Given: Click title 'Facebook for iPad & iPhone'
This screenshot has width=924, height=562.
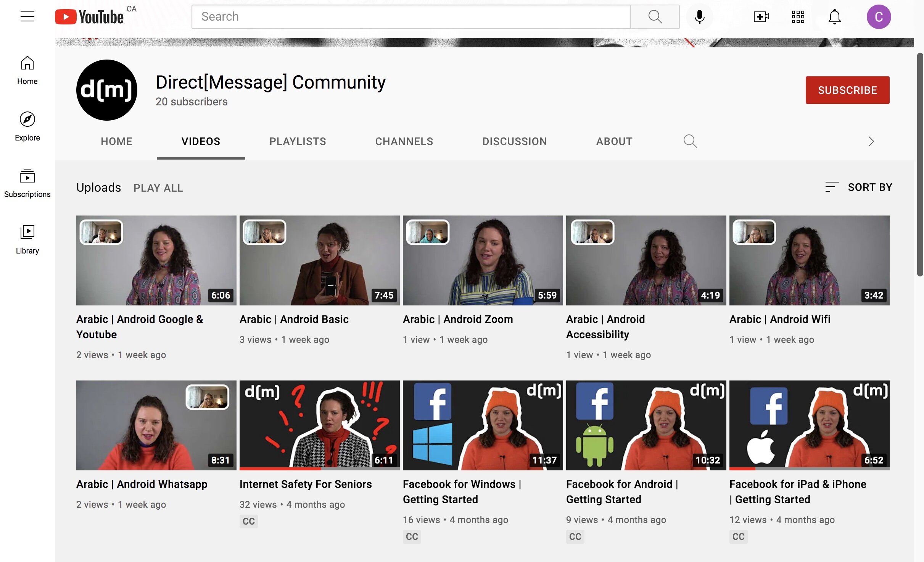Looking at the screenshot, I should tap(798, 492).
